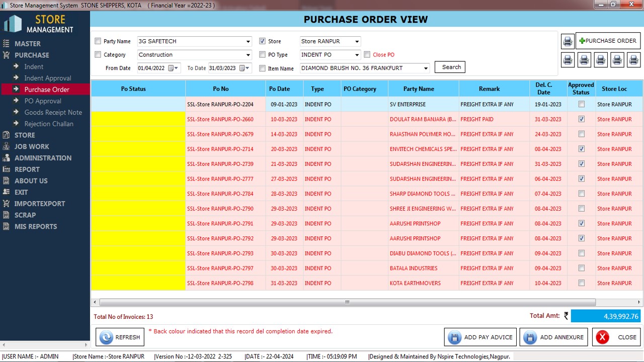
Task: Click the Add Pay Advice button
Action: coord(480,337)
